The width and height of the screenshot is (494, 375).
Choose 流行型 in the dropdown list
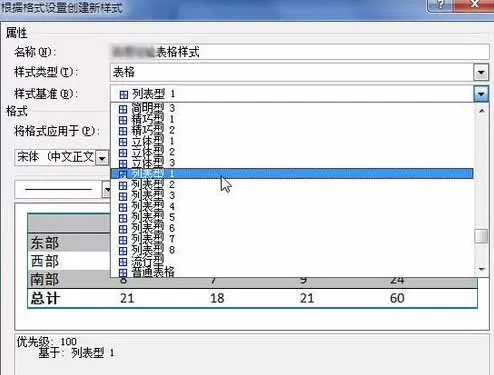click(x=292, y=261)
